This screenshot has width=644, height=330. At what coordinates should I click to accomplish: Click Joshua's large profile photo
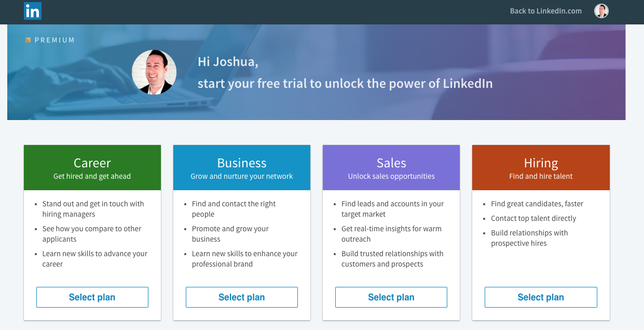click(154, 72)
